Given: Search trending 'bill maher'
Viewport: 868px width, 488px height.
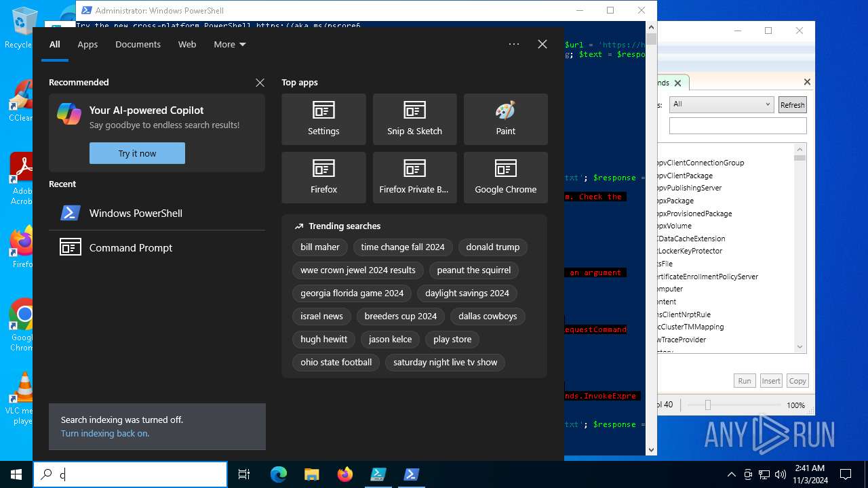Looking at the screenshot, I should coord(320,247).
